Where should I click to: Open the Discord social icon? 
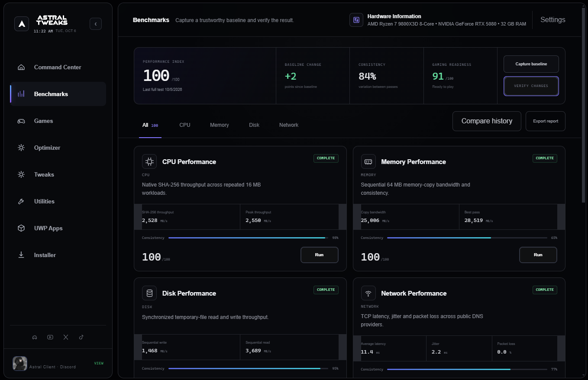pos(35,337)
